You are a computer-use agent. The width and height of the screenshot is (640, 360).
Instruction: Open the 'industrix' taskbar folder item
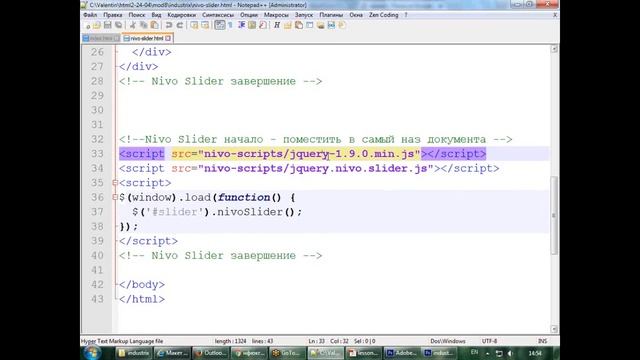point(133,353)
